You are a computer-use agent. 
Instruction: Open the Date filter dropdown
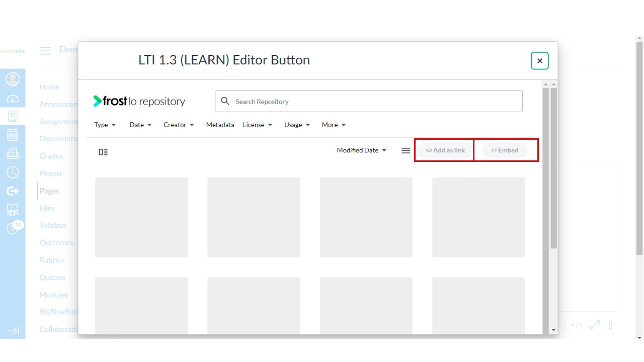pyautogui.click(x=140, y=125)
